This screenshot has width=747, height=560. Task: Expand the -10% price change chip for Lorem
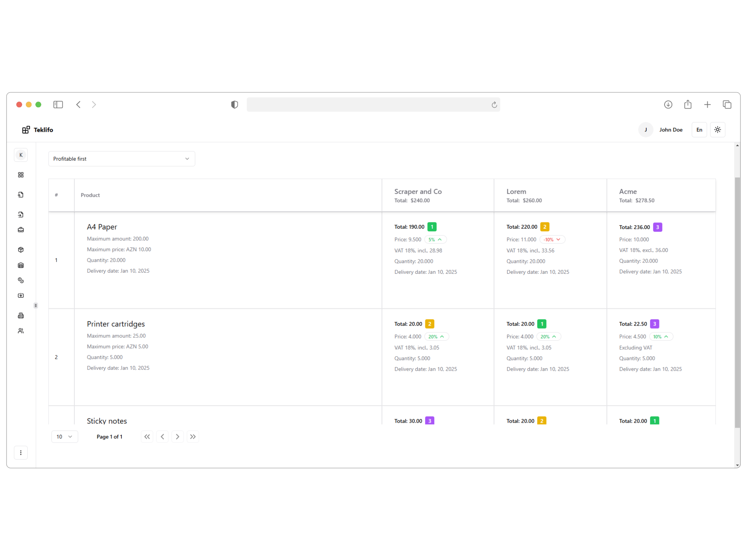click(552, 240)
